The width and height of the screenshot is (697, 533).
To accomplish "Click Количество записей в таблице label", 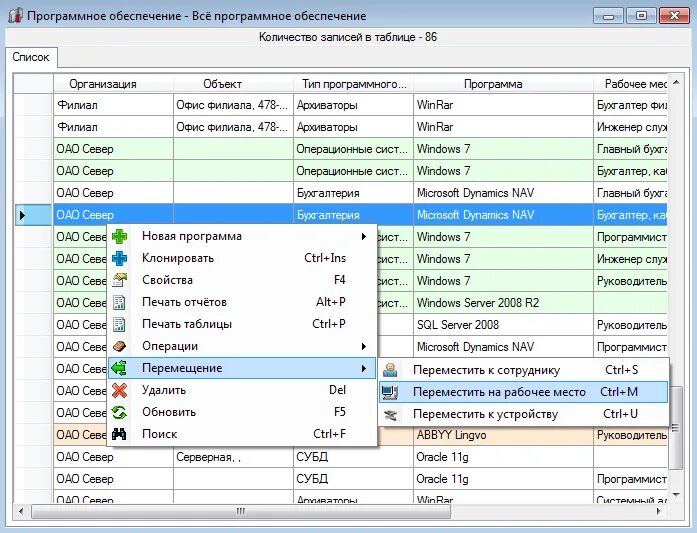I will 348,37.
